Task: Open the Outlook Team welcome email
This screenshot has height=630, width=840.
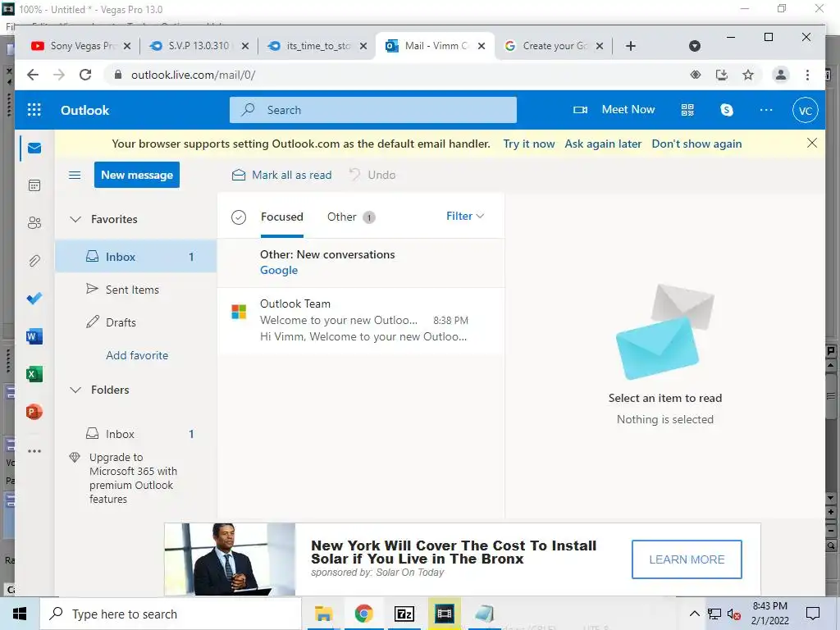Action: pyautogui.click(x=361, y=321)
